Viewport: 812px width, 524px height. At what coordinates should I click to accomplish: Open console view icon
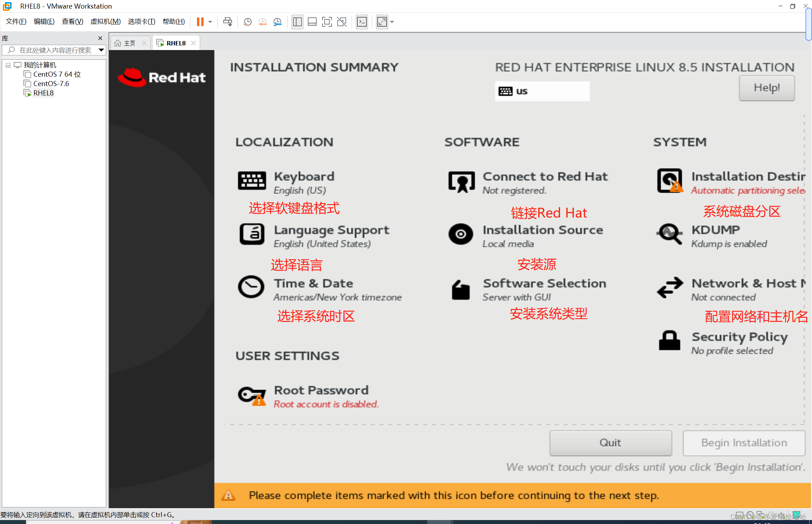pyautogui.click(x=362, y=22)
